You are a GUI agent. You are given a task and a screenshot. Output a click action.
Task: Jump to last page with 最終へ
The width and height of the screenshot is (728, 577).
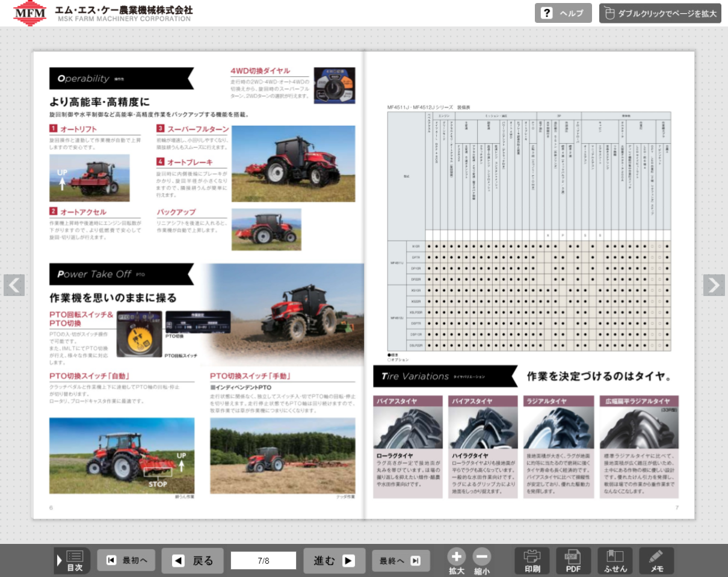[x=401, y=561]
